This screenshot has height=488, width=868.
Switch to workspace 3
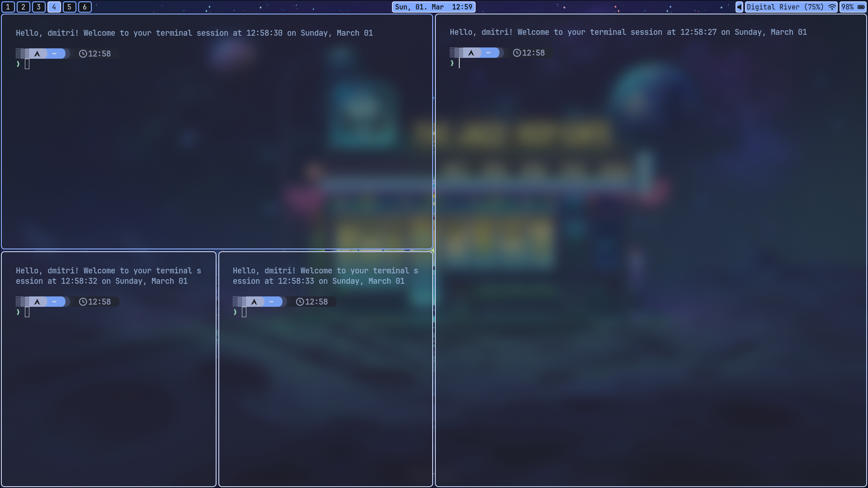click(39, 7)
